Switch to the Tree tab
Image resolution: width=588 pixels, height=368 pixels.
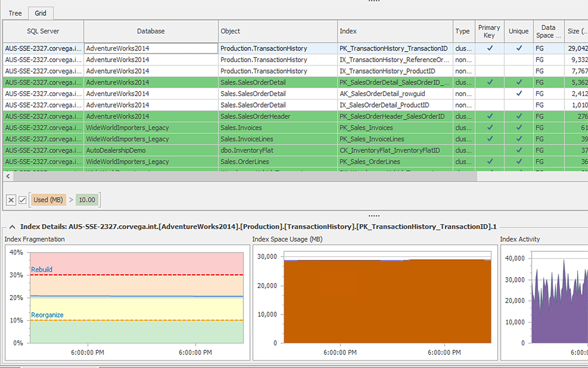tap(14, 13)
